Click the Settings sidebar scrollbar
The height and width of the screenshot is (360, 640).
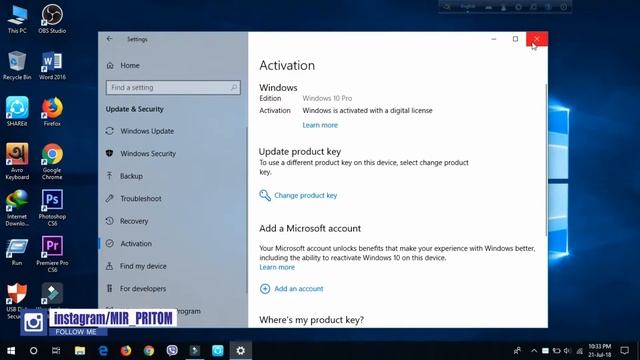pyautogui.click(x=246, y=210)
